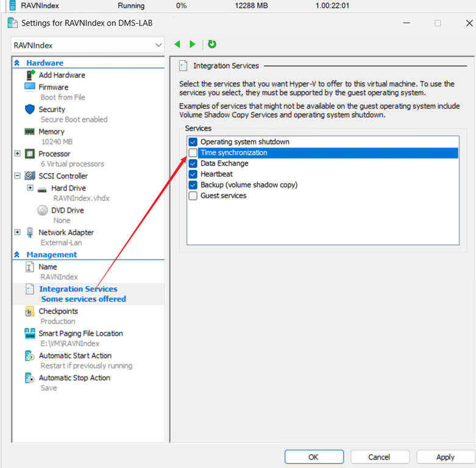476x468 pixels.
Task: Click the Running status of RAVNIndex
Action: [x=131, y=5]
